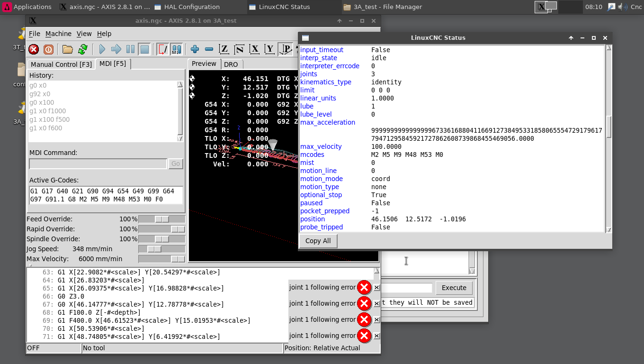644x364 pixels.
Task: Click the MDI History list scrollbar
Action: tap(180, 111)
